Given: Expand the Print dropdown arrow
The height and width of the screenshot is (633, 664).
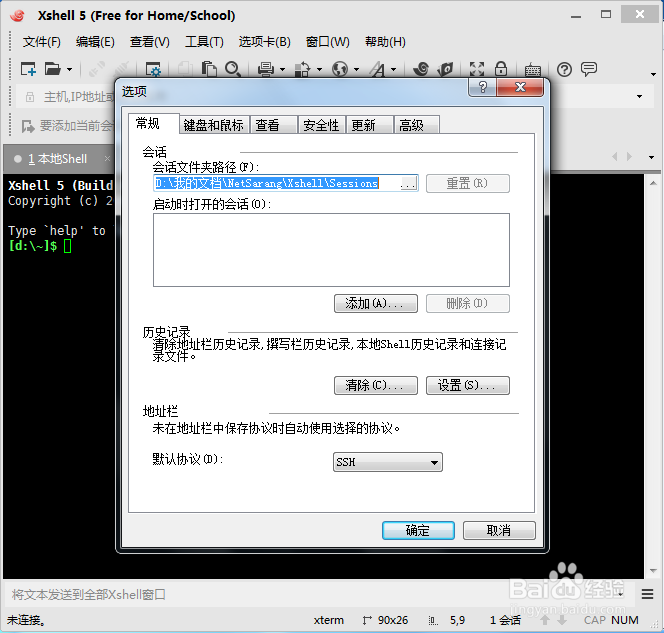Looking at the screenshot, I should 282,69.
